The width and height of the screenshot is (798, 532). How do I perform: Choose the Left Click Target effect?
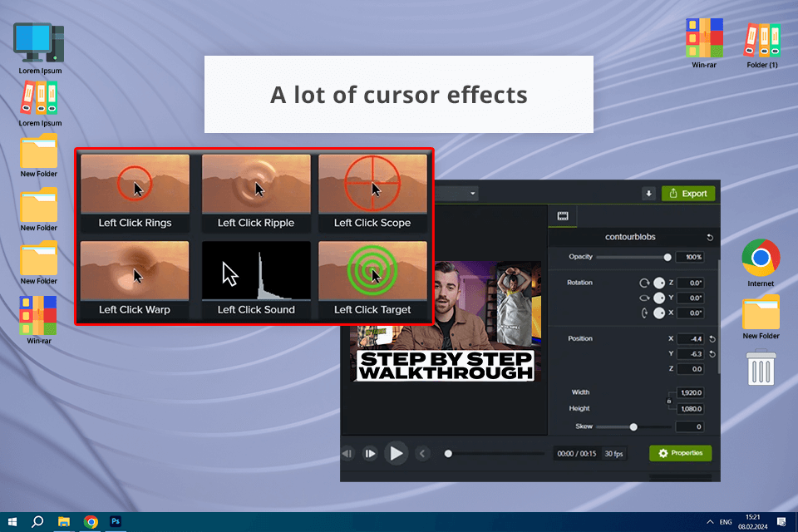372,279
